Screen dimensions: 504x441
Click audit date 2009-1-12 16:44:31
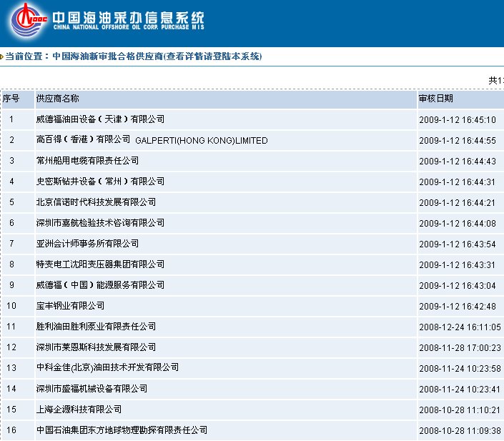point(457,182)
